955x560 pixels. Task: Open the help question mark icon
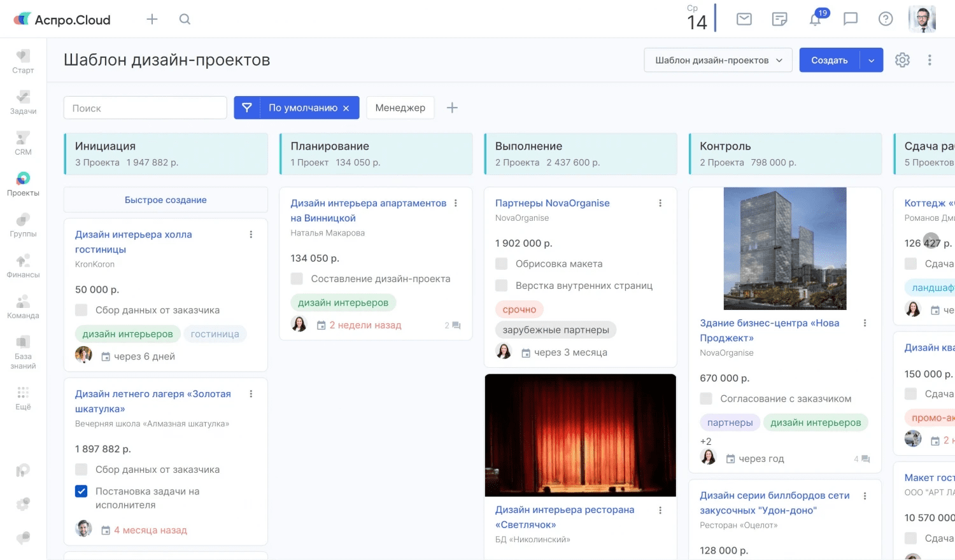tap(886, 19)
